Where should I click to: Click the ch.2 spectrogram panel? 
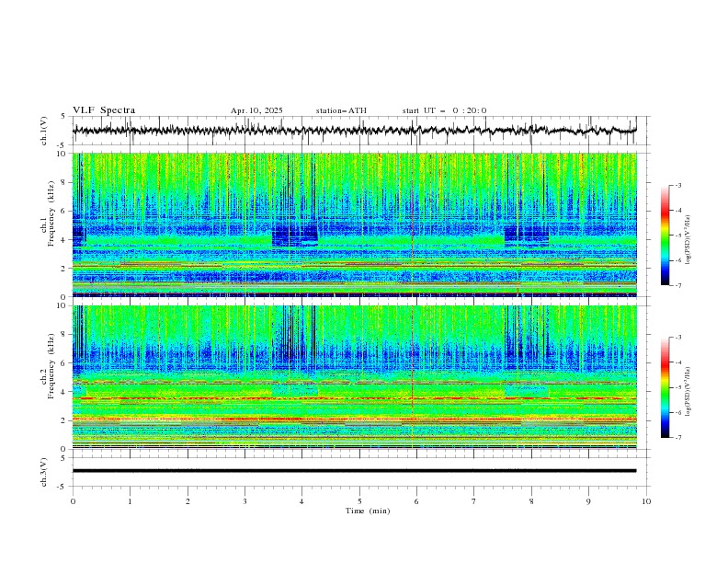pos(355,377)
